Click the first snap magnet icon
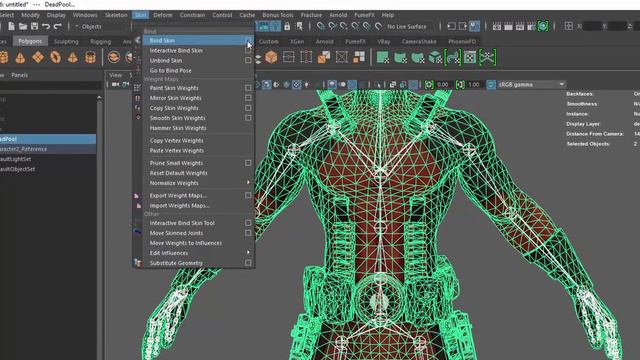 tap(321, 27)
